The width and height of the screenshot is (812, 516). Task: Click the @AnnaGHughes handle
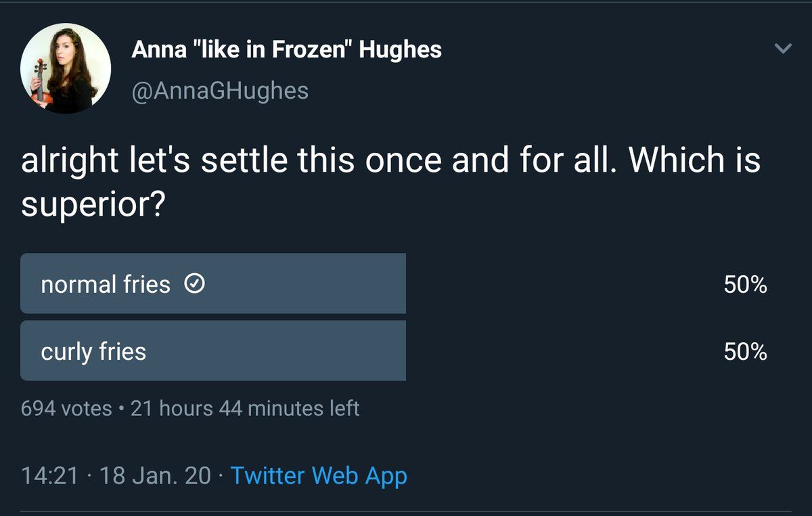[220, 90]
